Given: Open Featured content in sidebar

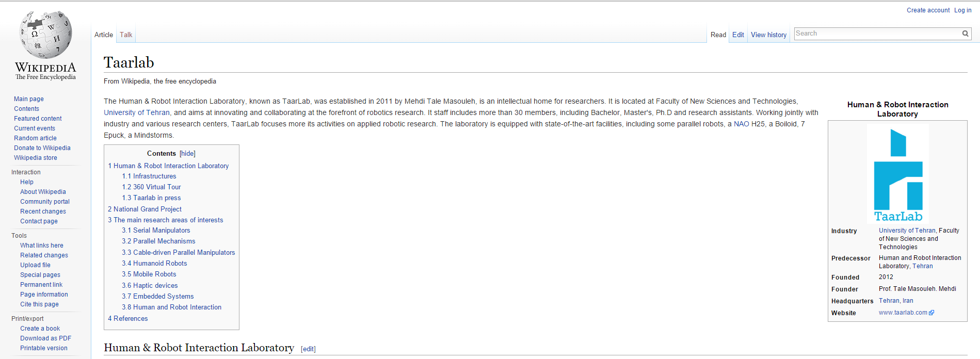Looking at the screenshot, I should point(38,119).
